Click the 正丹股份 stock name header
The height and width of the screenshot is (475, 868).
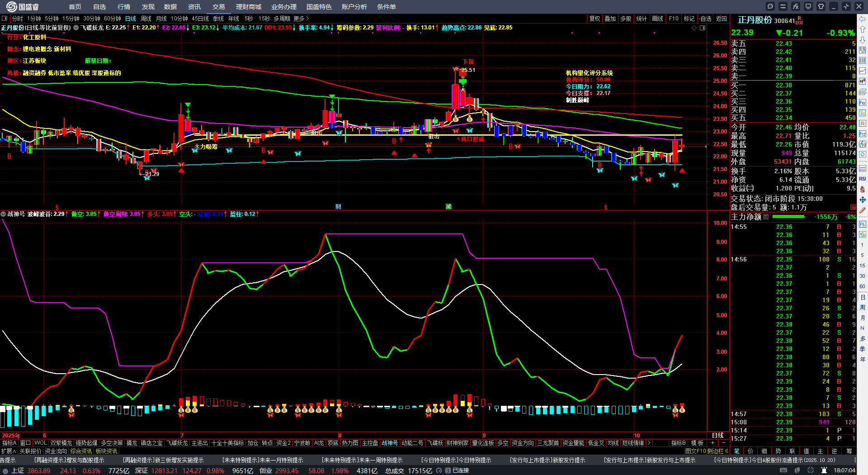(x=755, y=20)
